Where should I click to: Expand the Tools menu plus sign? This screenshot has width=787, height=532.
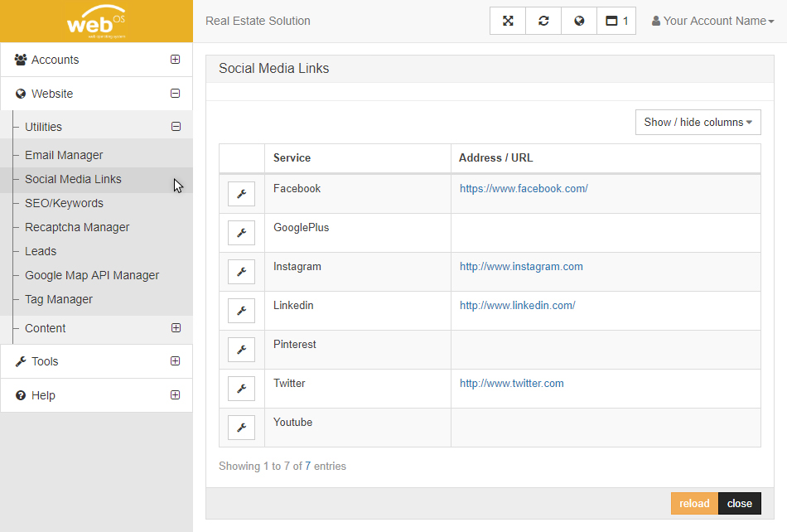175,360
